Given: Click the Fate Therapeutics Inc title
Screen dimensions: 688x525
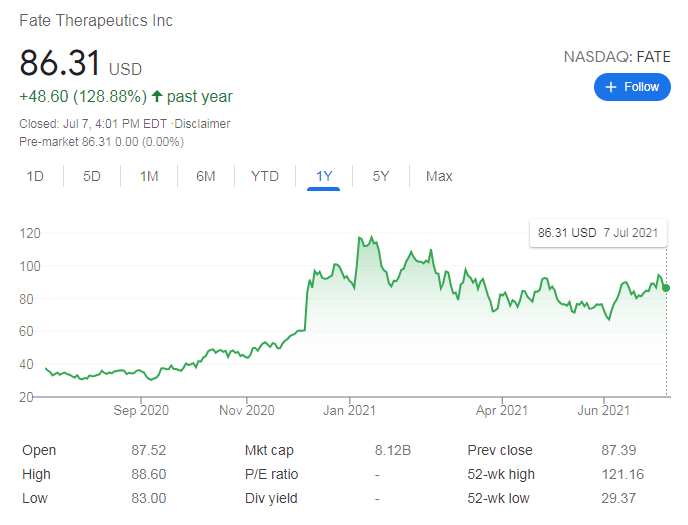Looking at the screenshot, I should [96, 21].
